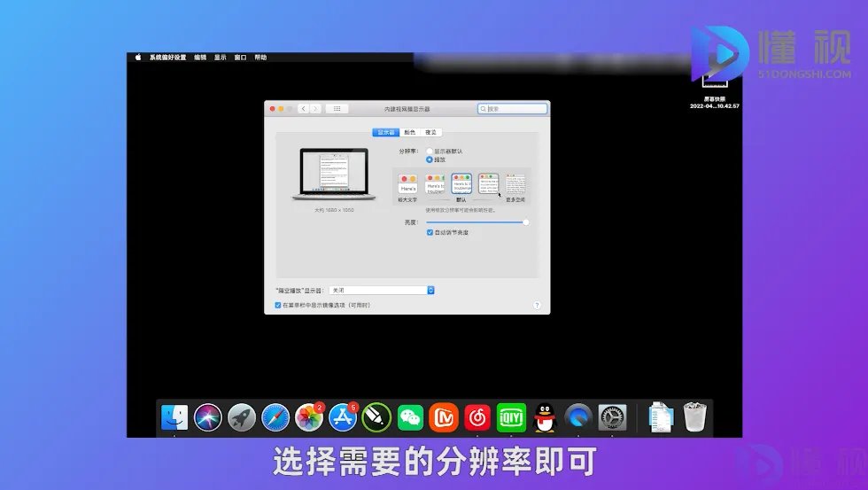Viewport: 868px width, 490px height.
Task: Choose the 默认 scaling thumbnail
Action: 461,183
